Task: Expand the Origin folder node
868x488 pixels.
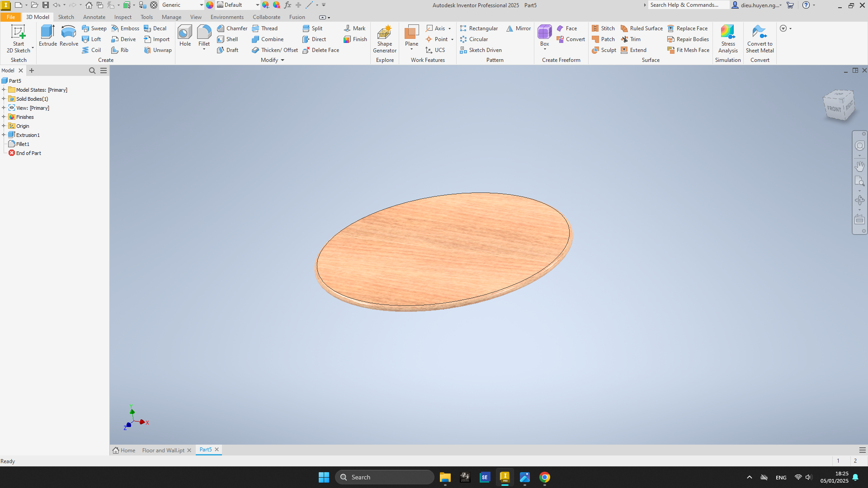Action: 4,126
